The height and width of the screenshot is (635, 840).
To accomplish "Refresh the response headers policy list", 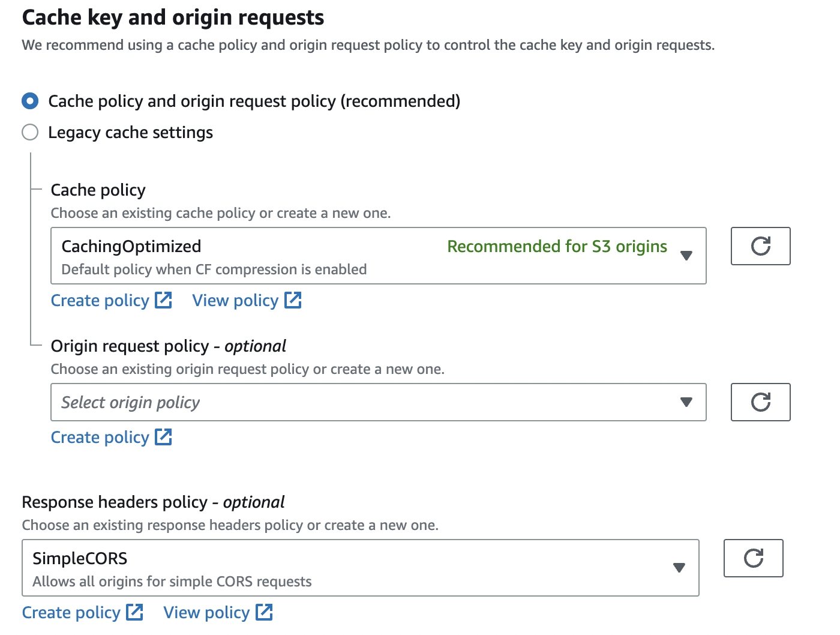I will click(x=753, y=558).
